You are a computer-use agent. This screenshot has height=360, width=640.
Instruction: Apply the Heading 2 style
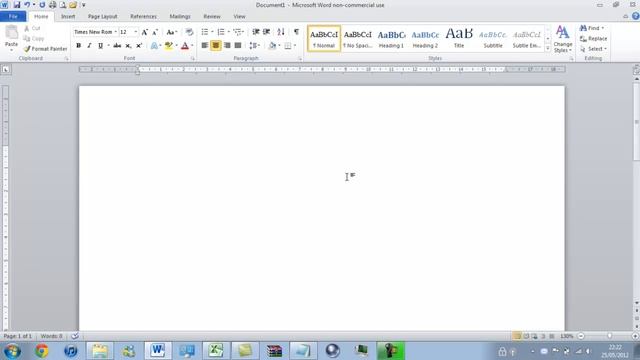(x=425, y=39)
